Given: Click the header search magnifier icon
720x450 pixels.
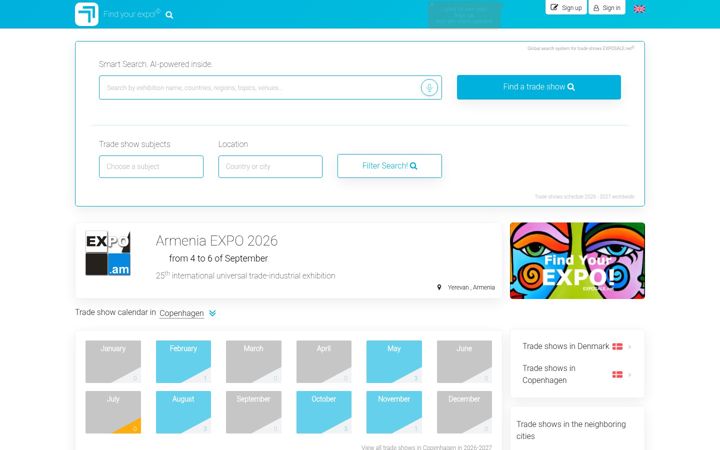Looking at the screenshot, I should click(169, 15).
